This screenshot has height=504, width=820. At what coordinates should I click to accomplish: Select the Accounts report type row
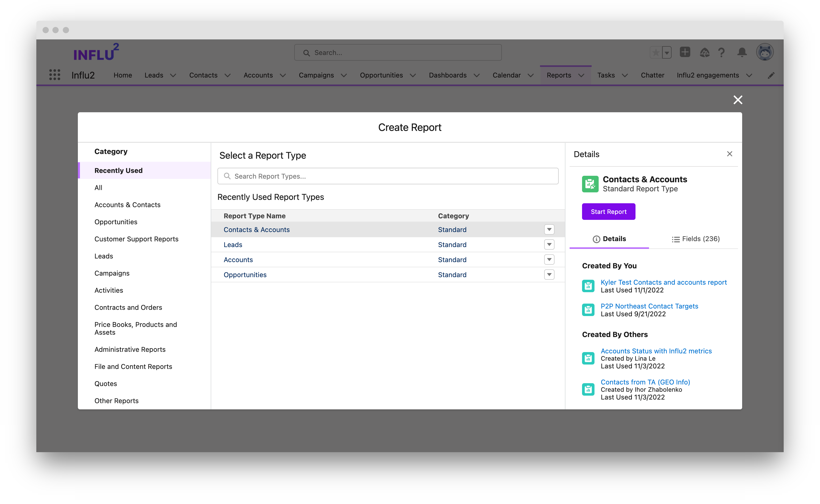[x=238, y=260]
